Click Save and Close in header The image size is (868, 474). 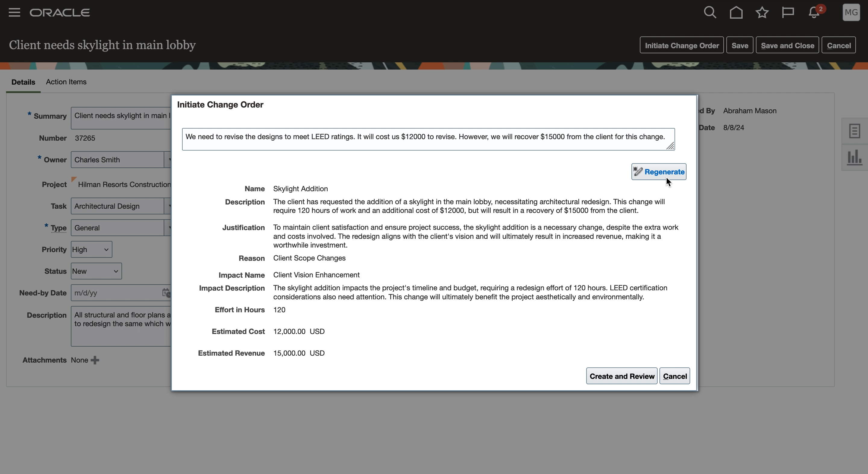click(787, 45)
